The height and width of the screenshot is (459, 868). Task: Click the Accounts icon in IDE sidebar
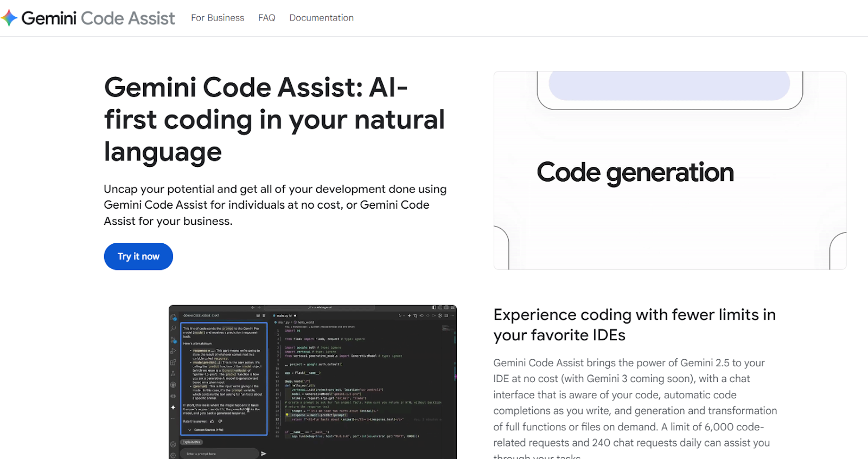click(x=173, y=444)
